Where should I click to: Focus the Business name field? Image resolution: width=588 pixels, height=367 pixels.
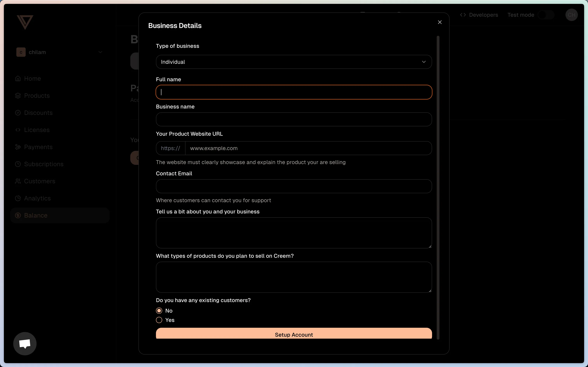pos(294,119)
